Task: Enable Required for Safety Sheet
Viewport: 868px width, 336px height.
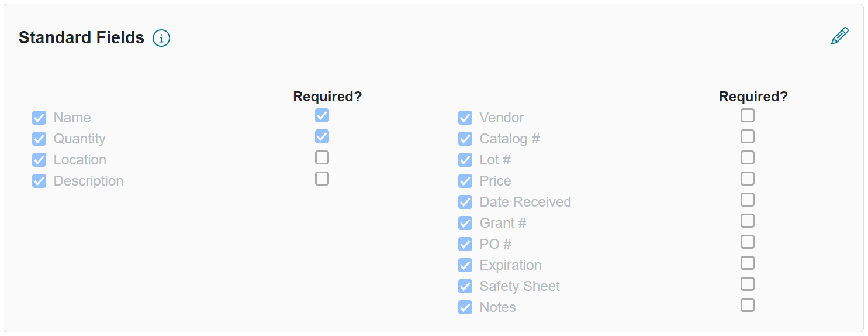Action: click(x=748, y=284)
